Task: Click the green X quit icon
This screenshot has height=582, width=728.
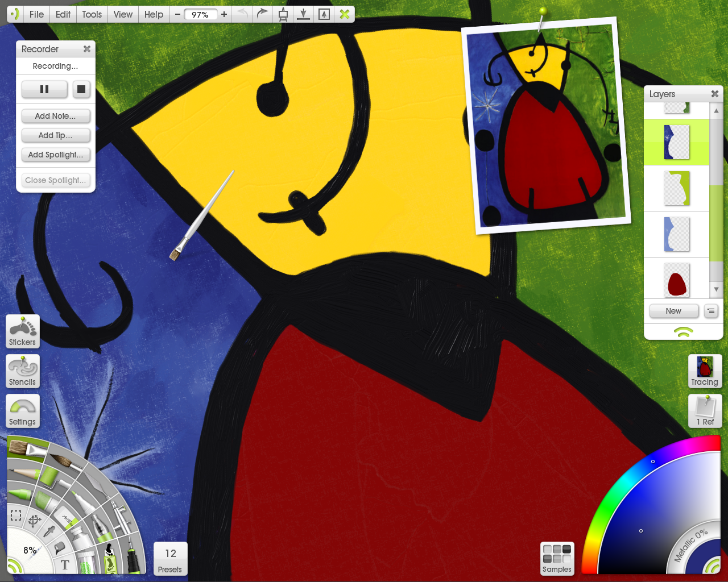Action: [345, 14]
